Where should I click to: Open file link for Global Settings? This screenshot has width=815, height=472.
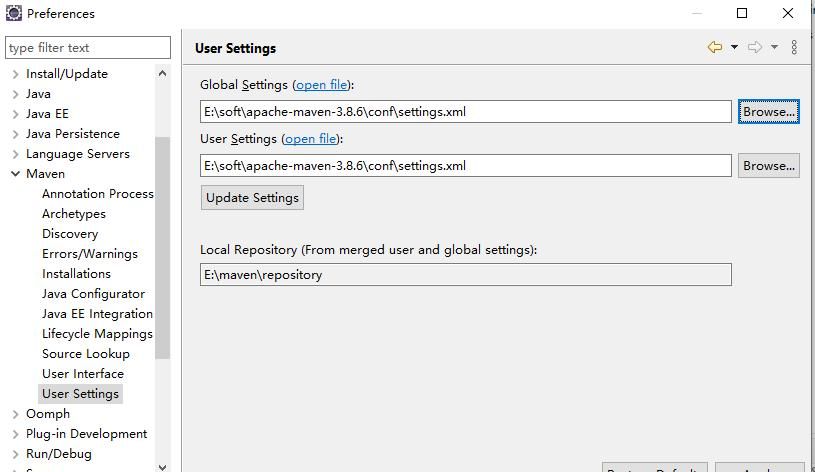click(321, 85)
